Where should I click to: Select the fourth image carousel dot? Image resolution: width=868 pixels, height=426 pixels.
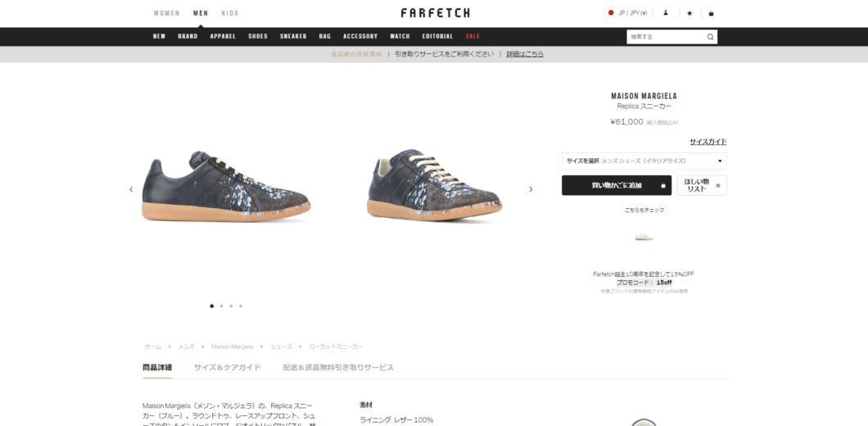coord(240,306)
